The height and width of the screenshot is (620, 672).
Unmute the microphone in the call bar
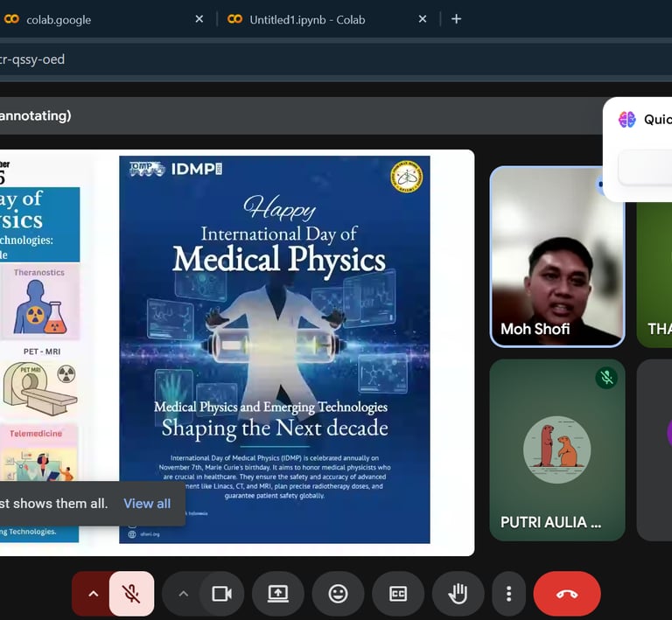click(131, 594)
